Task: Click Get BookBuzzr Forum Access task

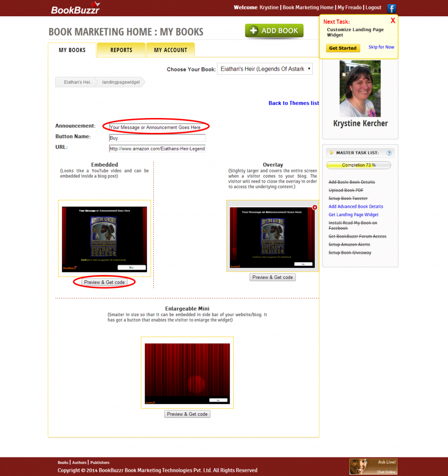Action: [x=357, y=236]
